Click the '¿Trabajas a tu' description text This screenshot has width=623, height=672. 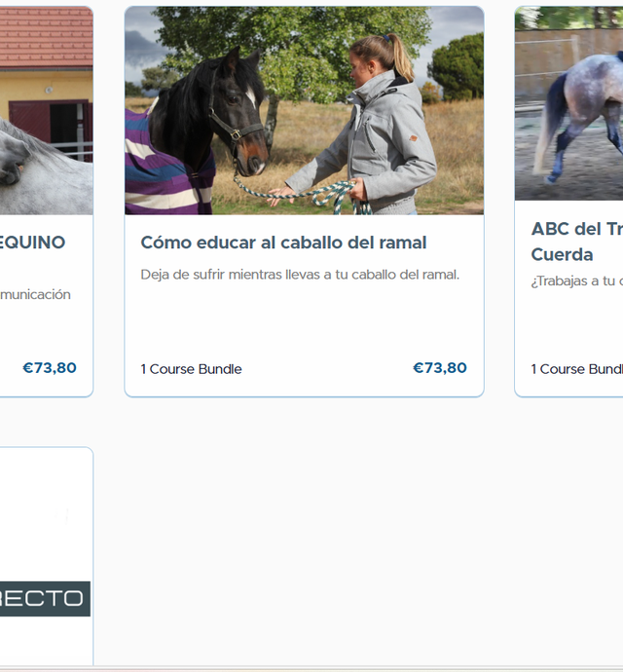(576, 281)
